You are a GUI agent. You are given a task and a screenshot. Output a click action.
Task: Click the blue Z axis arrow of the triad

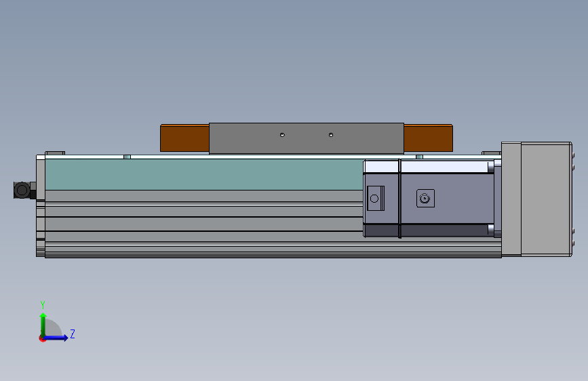coord(56,338)
